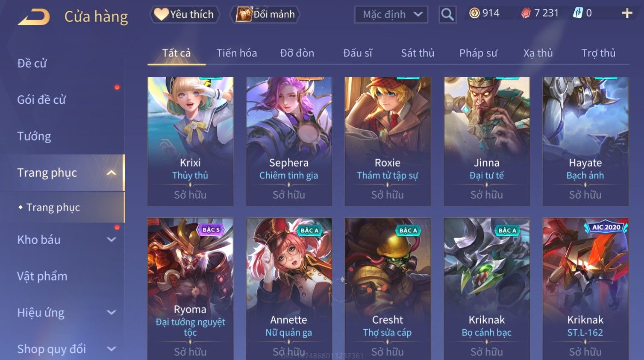Open Yêu thích favorites heart button

click(185, 14)
